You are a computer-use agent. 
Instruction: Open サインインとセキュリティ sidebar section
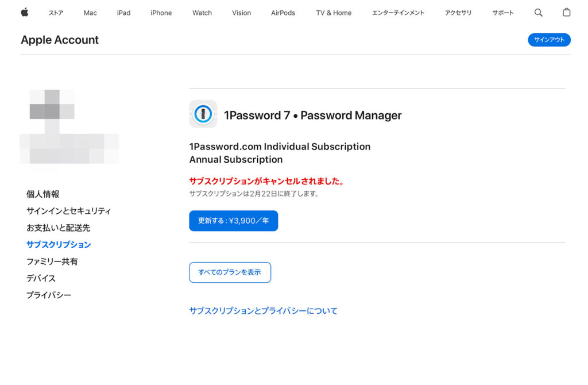(x=68, y=211)
